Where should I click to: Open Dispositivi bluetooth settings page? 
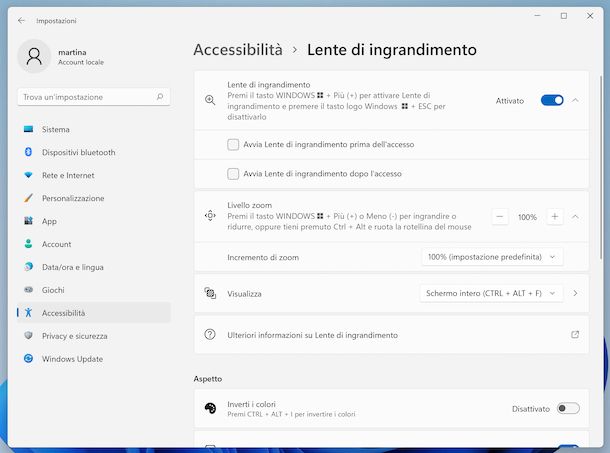pyautogui.click(x=94, y=152)
